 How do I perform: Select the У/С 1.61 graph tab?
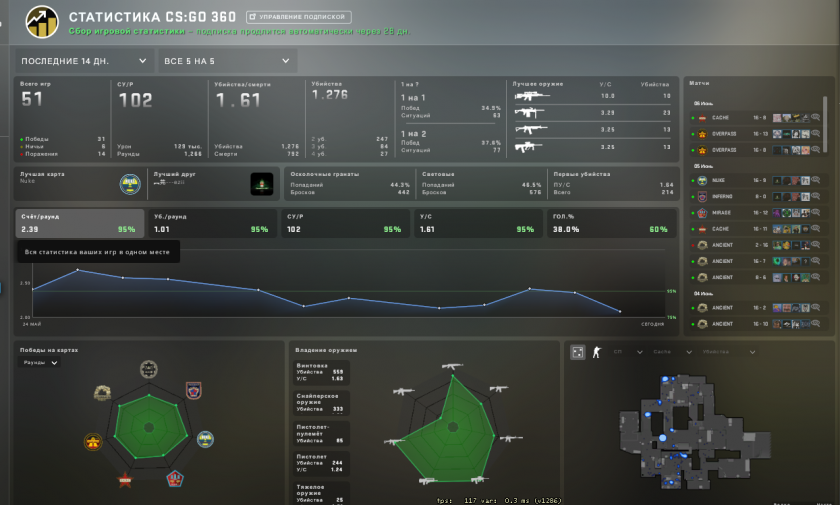(x=478, y=223)
